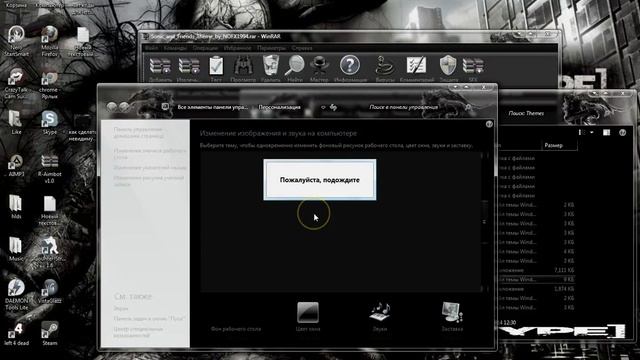Click the theme list vertical scrollbar

tap(485, 222)
